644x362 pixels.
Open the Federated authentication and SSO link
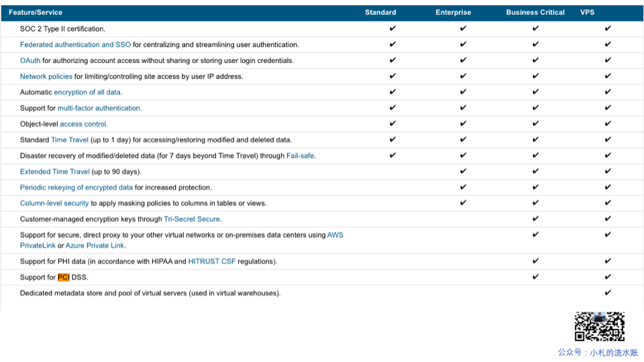pos(75,45)
